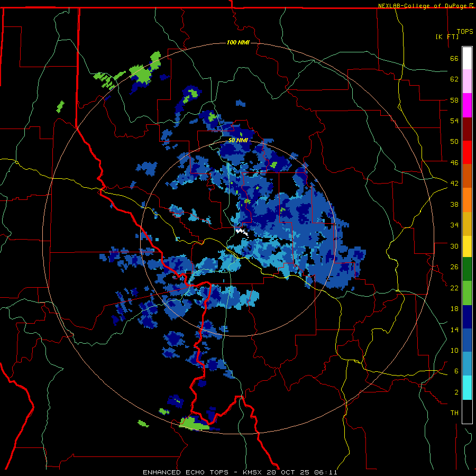
Task: Click legend value 62
Action: [x=454, y=79]
